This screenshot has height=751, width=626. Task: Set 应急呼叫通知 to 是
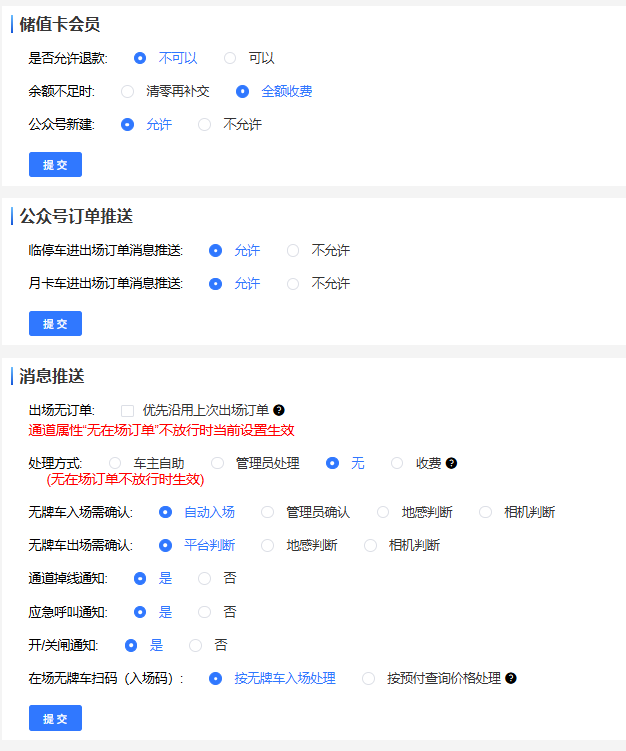pyautogui.click(x=140, y=612)
